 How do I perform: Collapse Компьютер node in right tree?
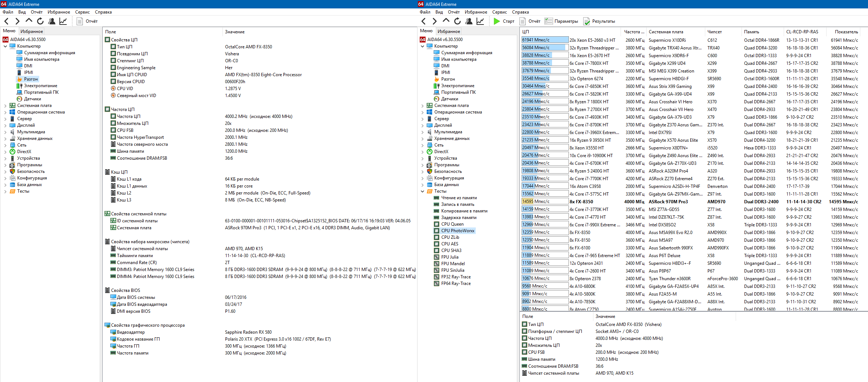point(422,46)
